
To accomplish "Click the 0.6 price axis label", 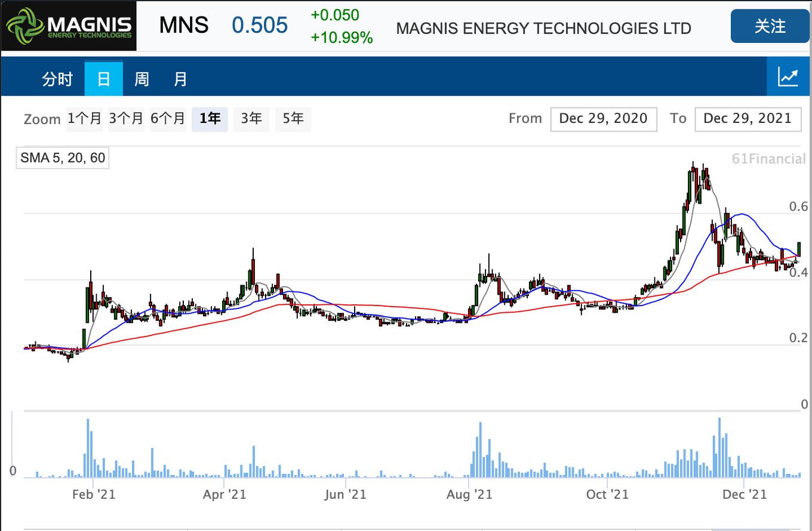I will click(798, 207).
